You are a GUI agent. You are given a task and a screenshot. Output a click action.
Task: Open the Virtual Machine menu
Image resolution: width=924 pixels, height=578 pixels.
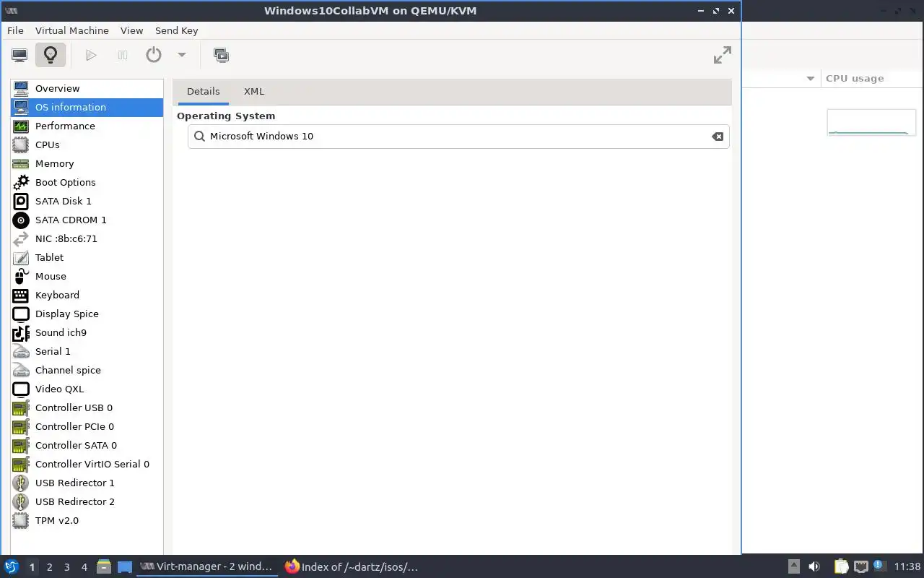point(72,30)
